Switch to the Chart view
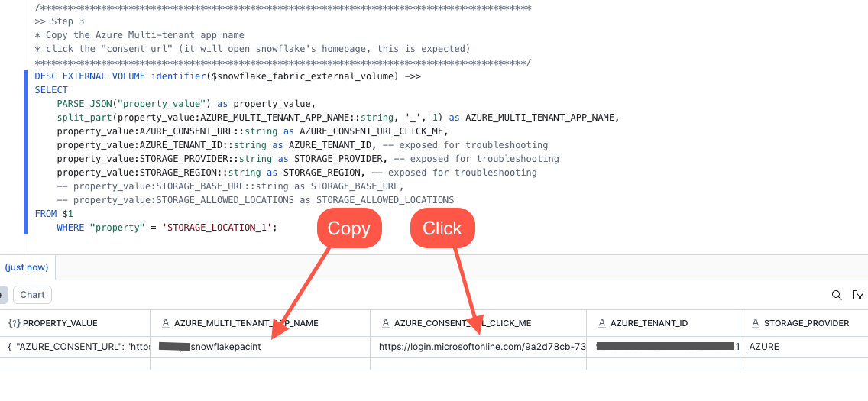868x401 pixels. tap(32, 295)
